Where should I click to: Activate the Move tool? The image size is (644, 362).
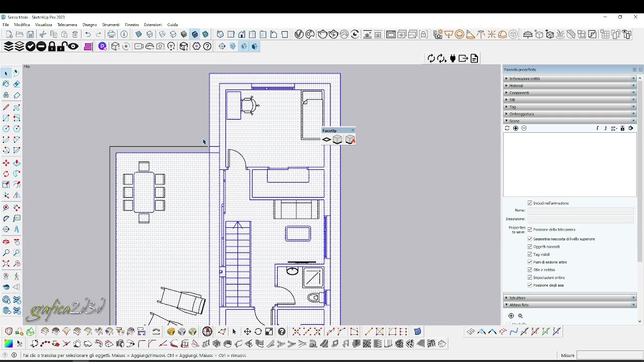pyautogui.click(x=6, y=163)
